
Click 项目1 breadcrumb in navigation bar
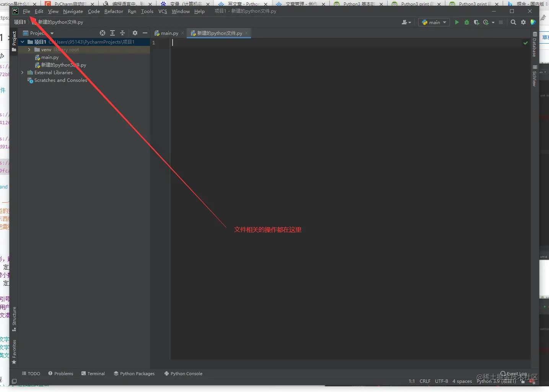pos(20,22)
